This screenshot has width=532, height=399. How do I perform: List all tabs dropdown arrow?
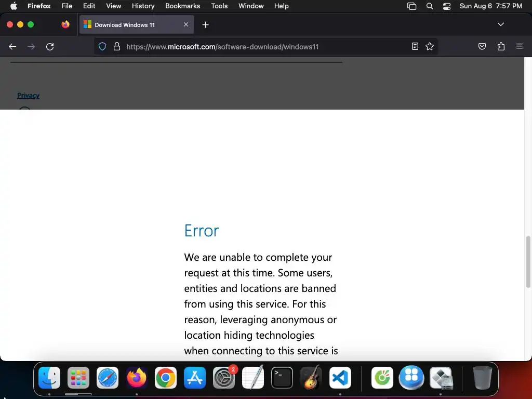[x=500, y=24]
